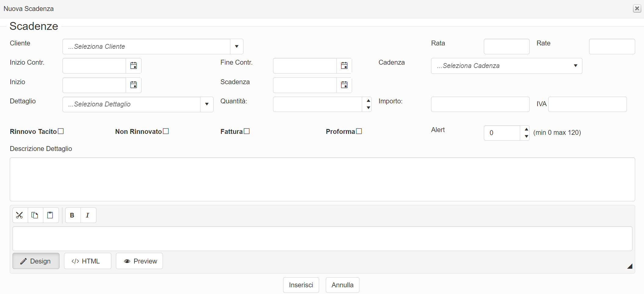Click the Copy icon in editor toolbar
The width and height of the screenshot is (644, 294).
click(35, 215)
